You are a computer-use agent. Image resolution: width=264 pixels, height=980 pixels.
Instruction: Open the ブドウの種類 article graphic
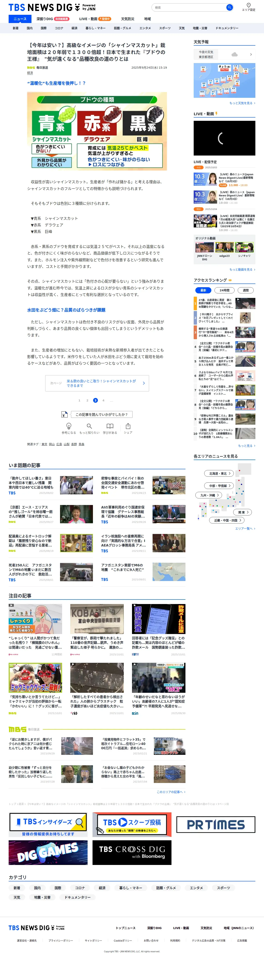point(97,131)
